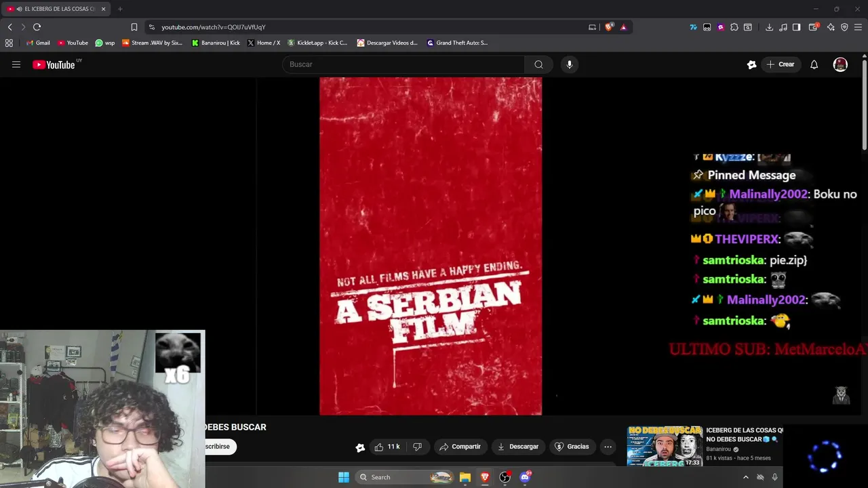Download the video with Descargar
The width and height of the screenshot is (868, 488).
[518, 447]
